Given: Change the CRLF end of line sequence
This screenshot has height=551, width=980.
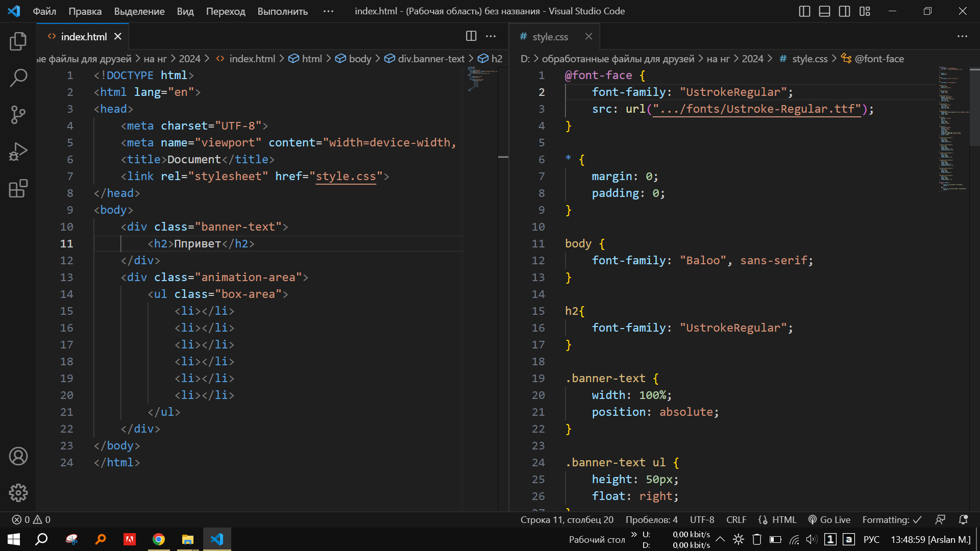Looking at the screenshot, I should [x=737, y=520].
